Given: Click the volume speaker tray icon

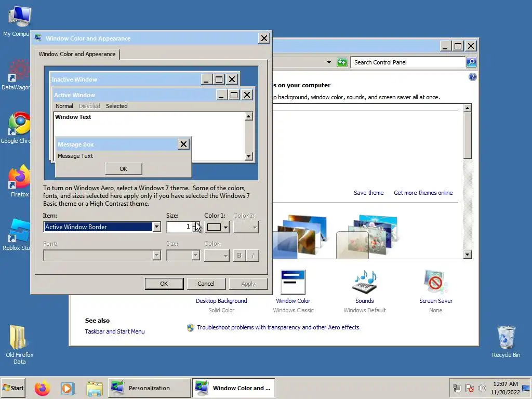Looking at the screenshot, I should click(x=482, y=388).
